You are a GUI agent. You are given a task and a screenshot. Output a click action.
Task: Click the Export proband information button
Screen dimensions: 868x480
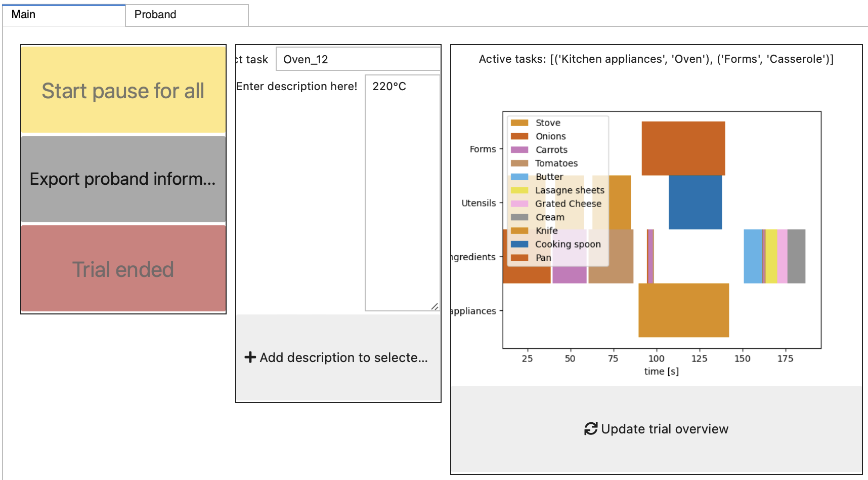[122, 179]
